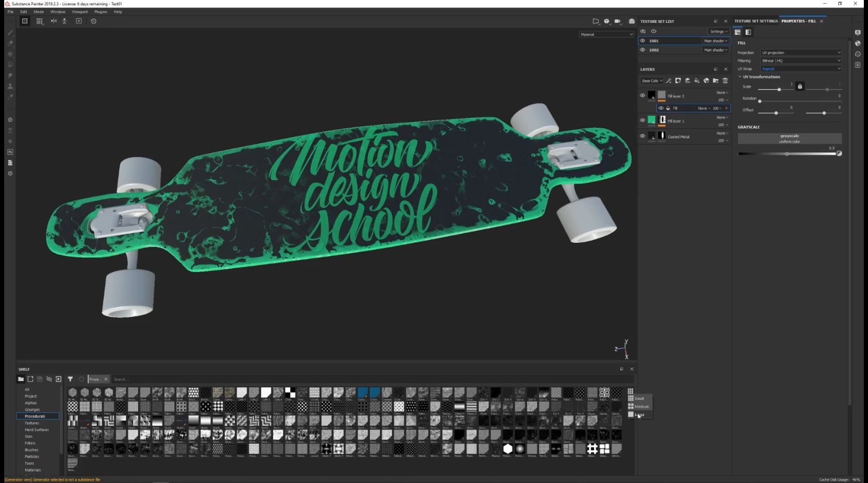Open the File menu
Image resolution: width=868 pixels, height=483 pixels.
(x=10, y=11)
